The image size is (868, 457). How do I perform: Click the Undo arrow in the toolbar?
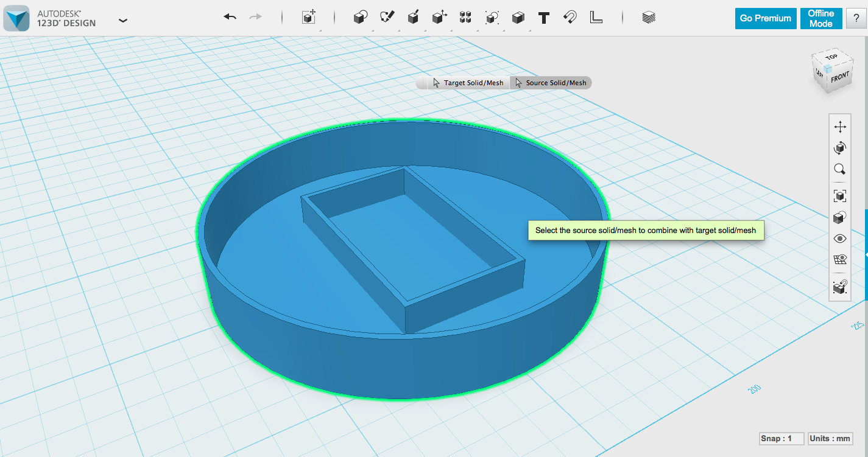pos(230,18)
